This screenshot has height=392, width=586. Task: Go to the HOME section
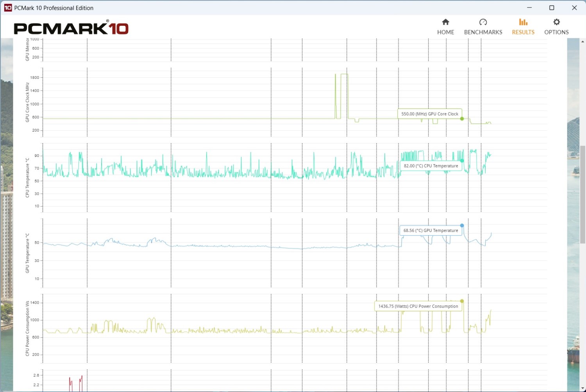[x=445, y=27]
